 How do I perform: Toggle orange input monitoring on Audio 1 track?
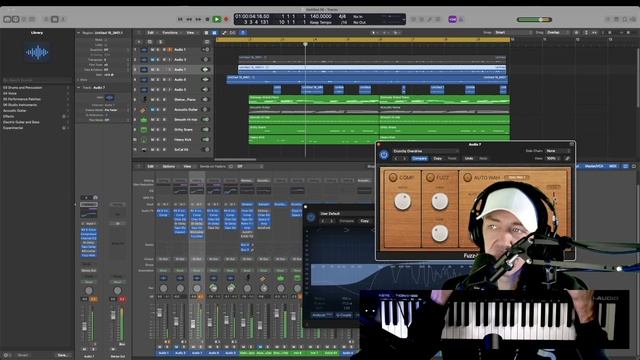pyautogui.click(x=169, y=49)
